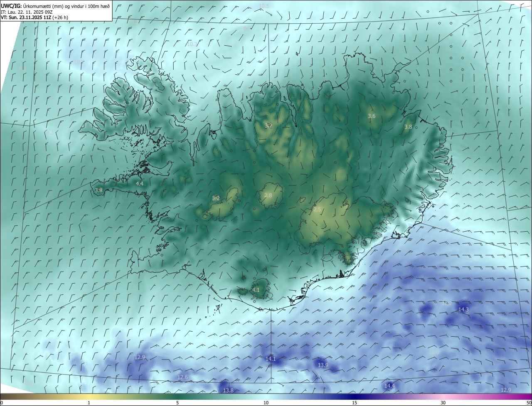Viewport: 532px width, 406px height.
Task: Click the 2.5 value on Vatnajökull glacier
Action: point(317,210)
